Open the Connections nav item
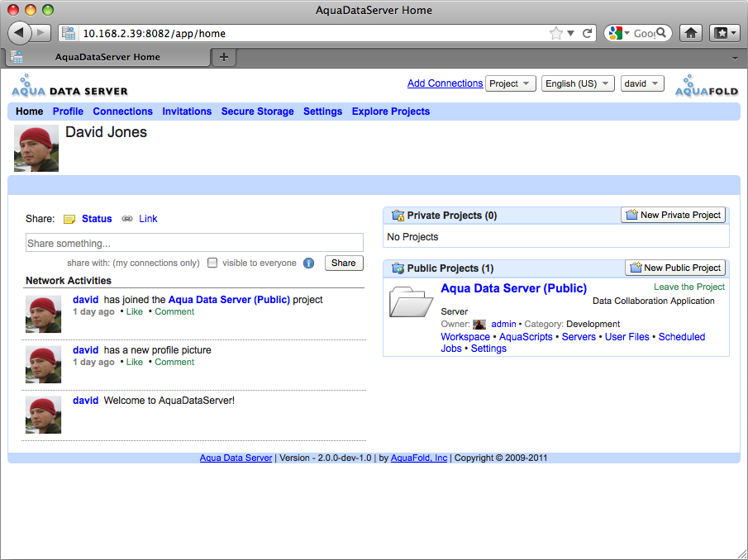Viewport: 748px width, 560px height. (x=122, y=111)
